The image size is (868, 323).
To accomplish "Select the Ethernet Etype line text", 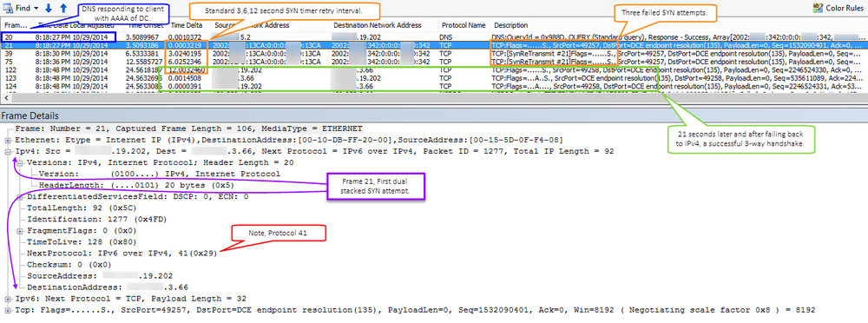I will (290, 140).
